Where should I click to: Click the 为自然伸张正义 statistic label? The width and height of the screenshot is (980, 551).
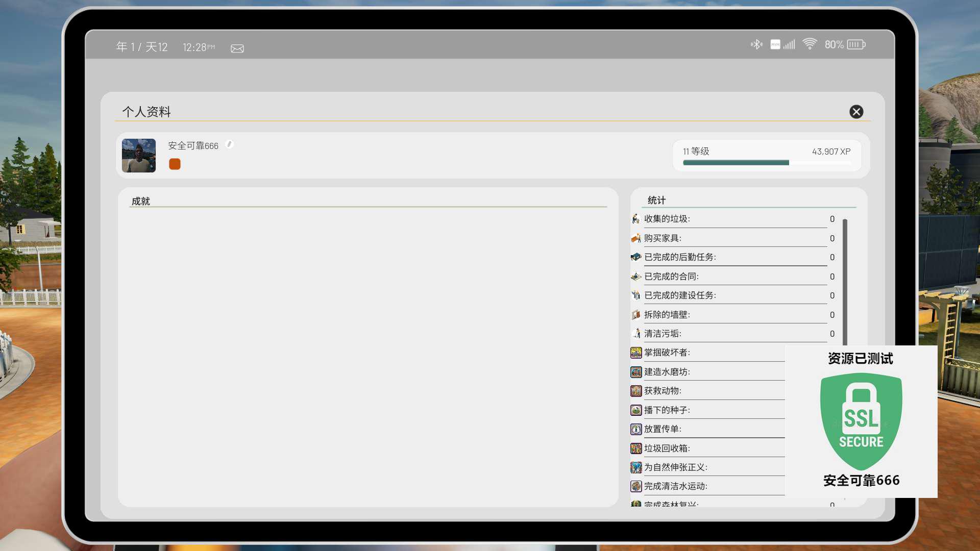[x=676, y=467]
